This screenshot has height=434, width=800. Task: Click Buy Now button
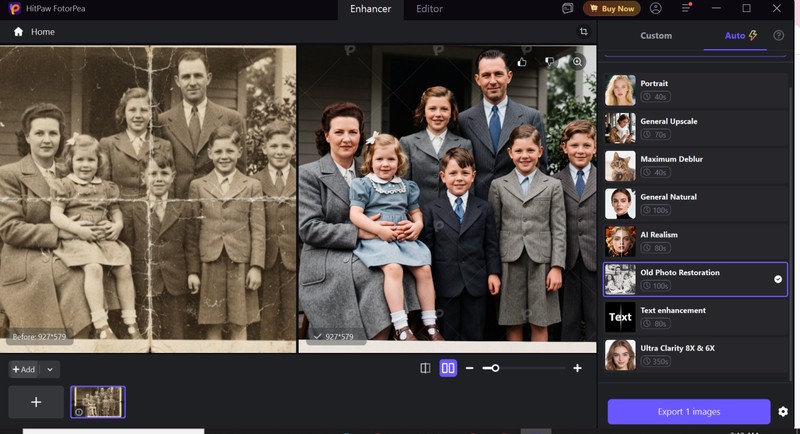point(611,8)
